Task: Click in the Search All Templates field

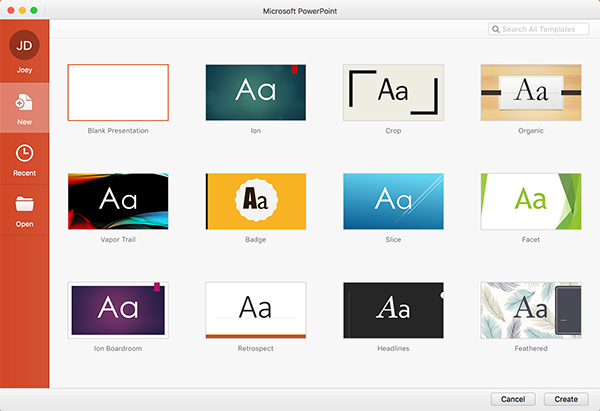Action: [x=538, y=29]
